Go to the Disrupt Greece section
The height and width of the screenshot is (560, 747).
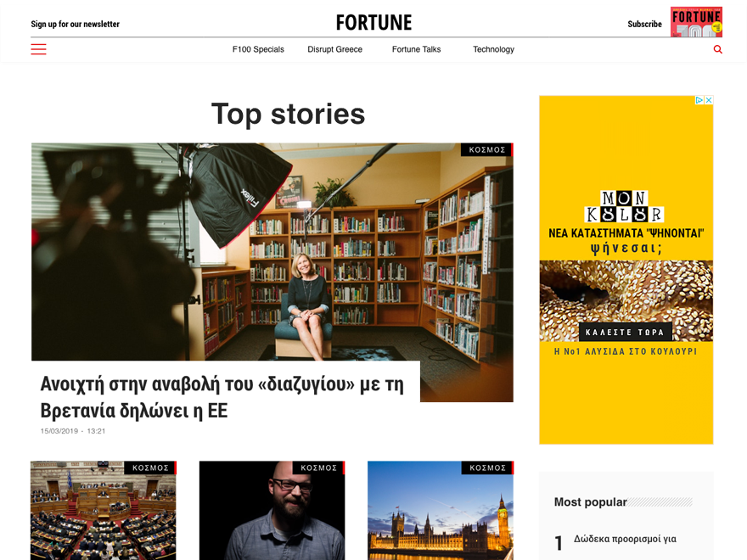click(x=335, y=49)
